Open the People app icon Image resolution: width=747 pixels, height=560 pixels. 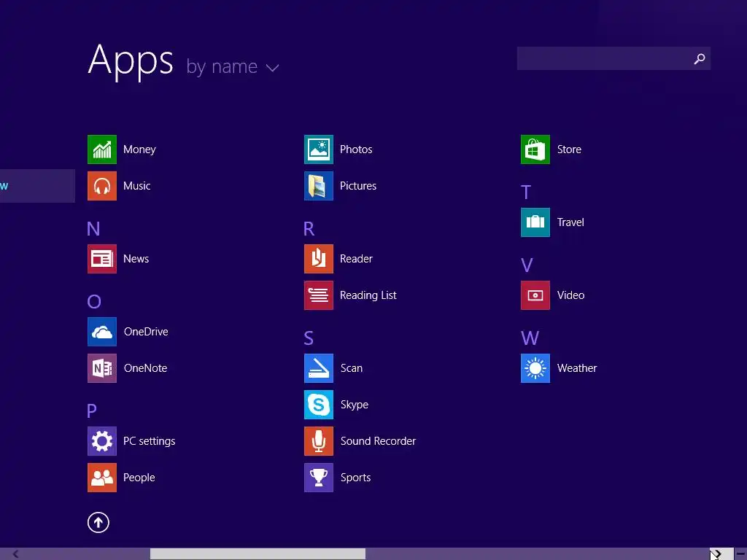[102, 478]
